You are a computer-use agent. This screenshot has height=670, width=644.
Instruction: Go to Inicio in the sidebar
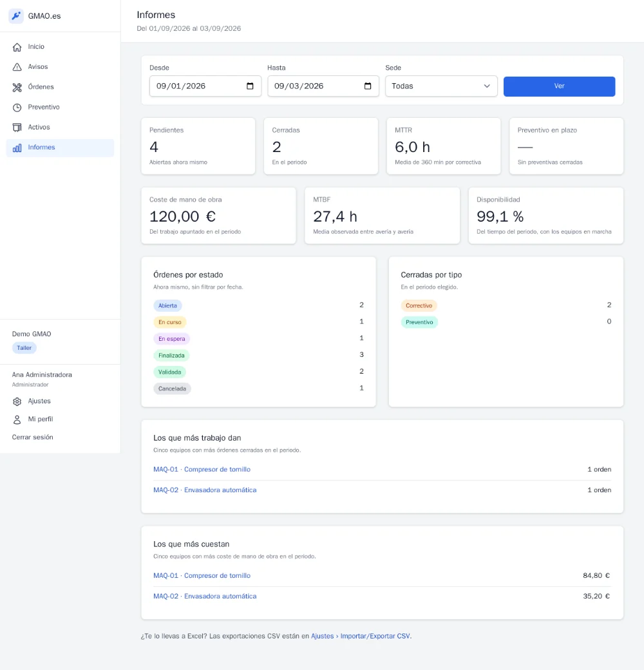[61, 46]
